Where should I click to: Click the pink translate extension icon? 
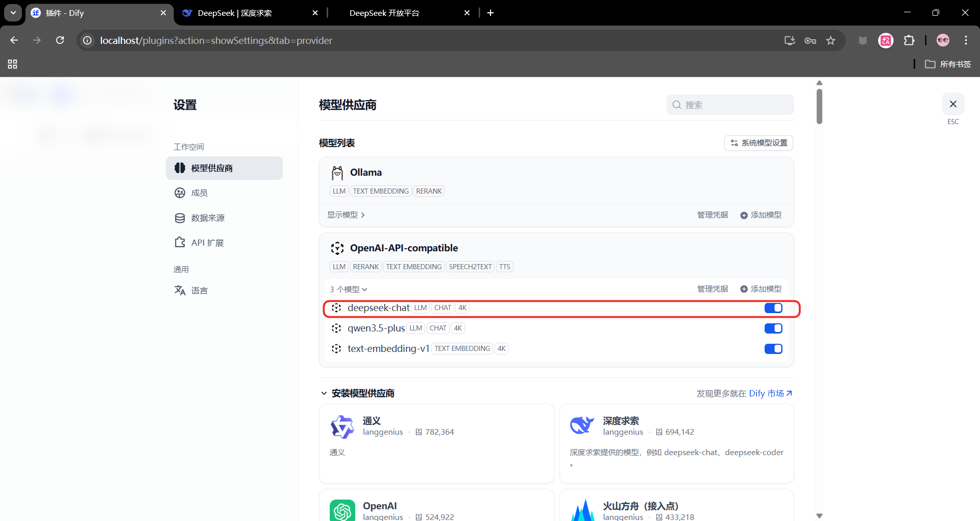(x=886, y=40)
